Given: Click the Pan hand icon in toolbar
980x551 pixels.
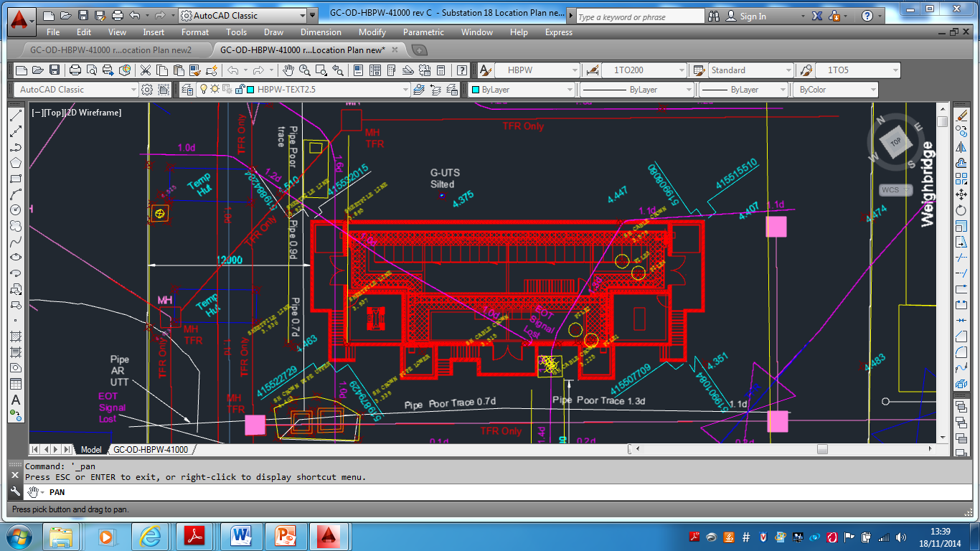Looking at the screenshot, I should pyautogui.click(x=288, y=70).
